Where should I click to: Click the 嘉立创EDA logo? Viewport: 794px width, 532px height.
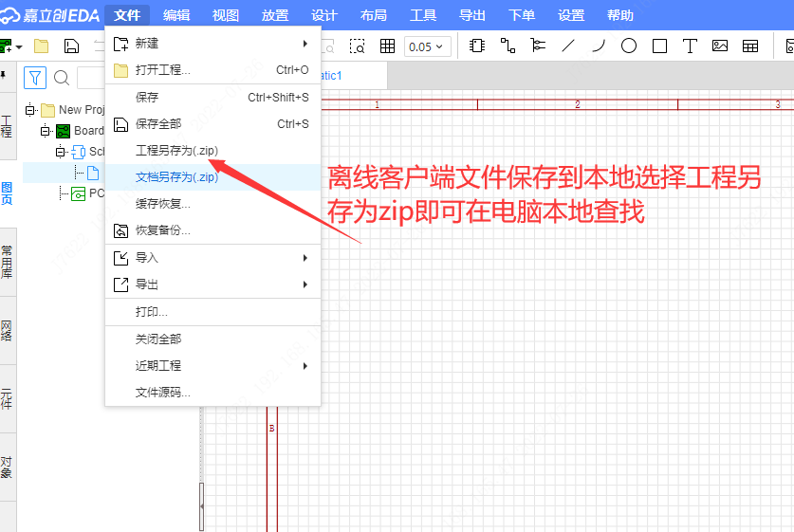coord(49,15)
